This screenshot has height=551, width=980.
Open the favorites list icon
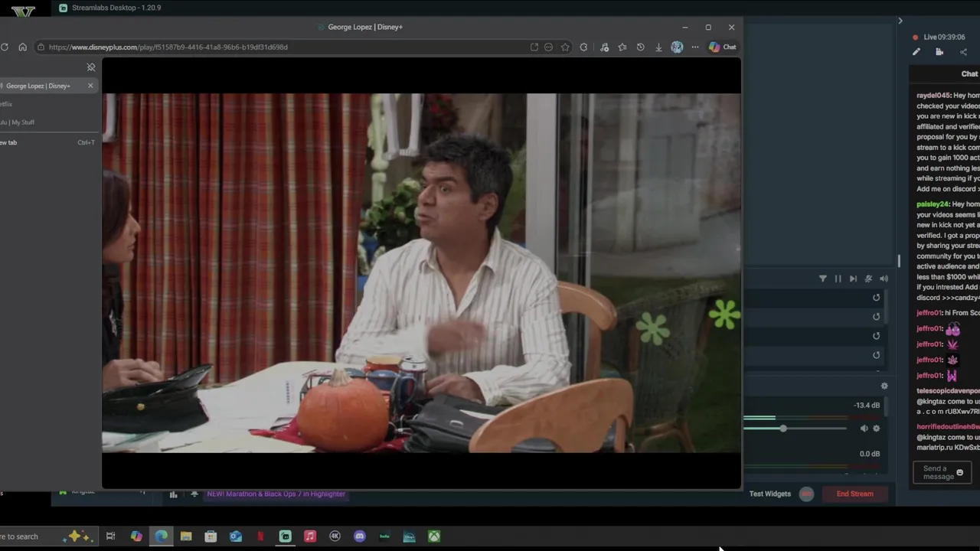click(622, 47)
